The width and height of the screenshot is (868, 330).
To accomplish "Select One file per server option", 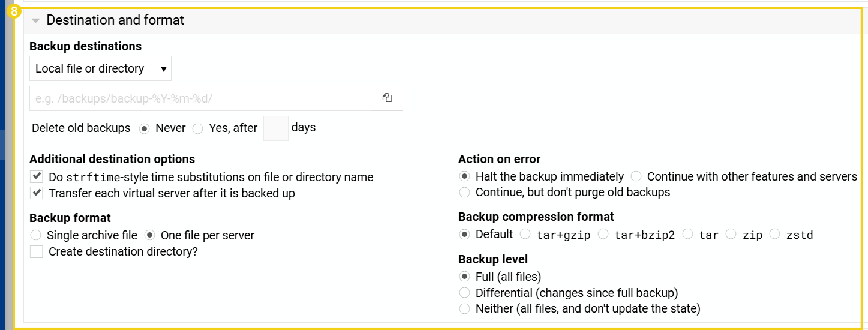I will point(150,235).
